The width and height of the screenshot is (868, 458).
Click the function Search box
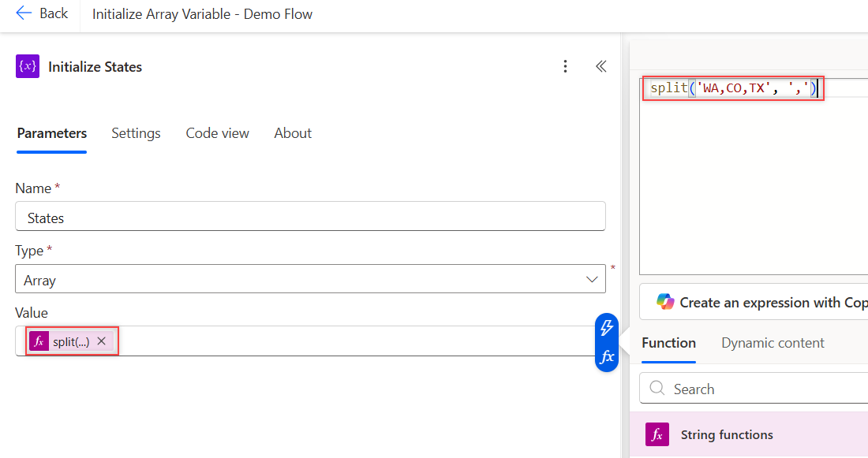tap(754, 389)
